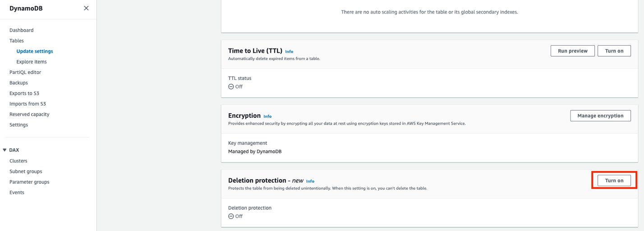Click Run preview for TTL

572,51
